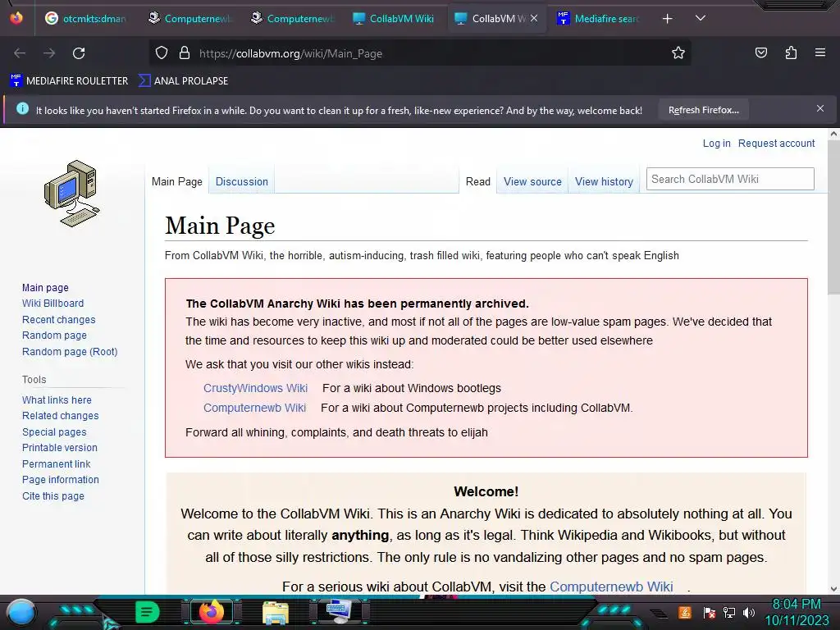Open the green notes app on taskbar
The width and height of the screenshot is (840, 630).
point(147,612)
